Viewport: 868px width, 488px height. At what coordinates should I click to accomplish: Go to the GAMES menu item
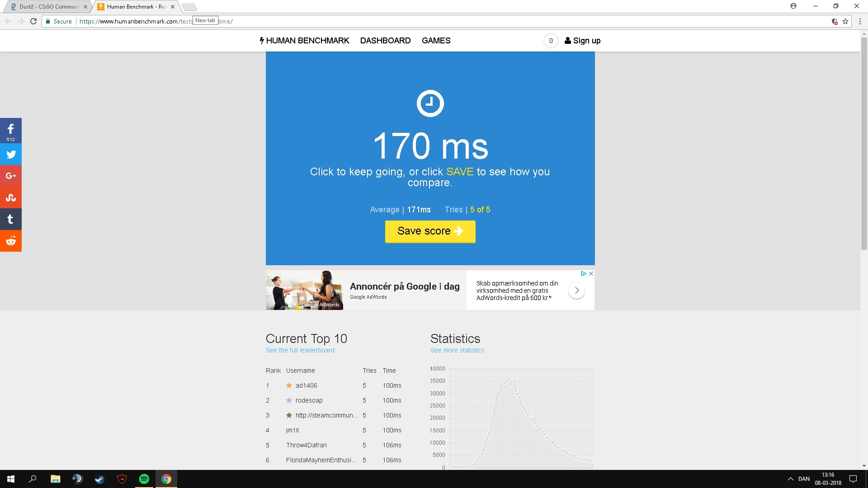[436, 41]
